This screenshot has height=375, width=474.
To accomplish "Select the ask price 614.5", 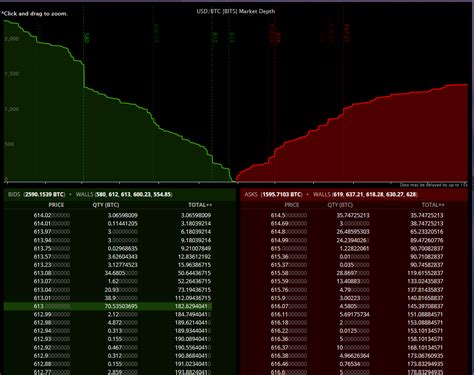I will pyautogui.click(x=289, y=215).
